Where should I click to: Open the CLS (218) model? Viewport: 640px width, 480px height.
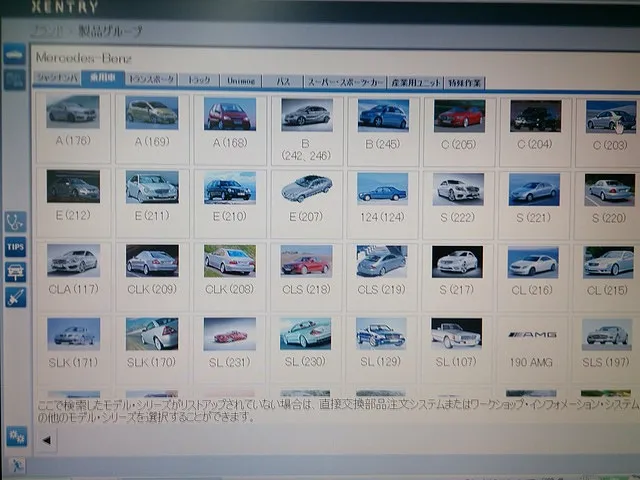point(306,278)
